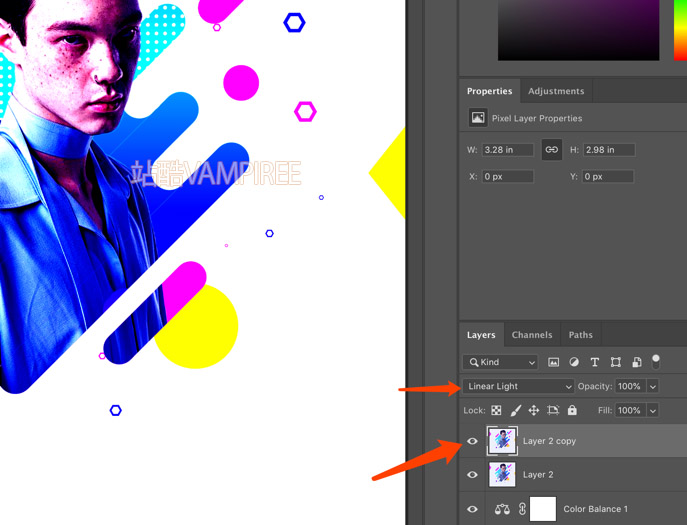Click the Fill value field
The image size is (687, 525).
pyautogui.click(x=630, y=411)
